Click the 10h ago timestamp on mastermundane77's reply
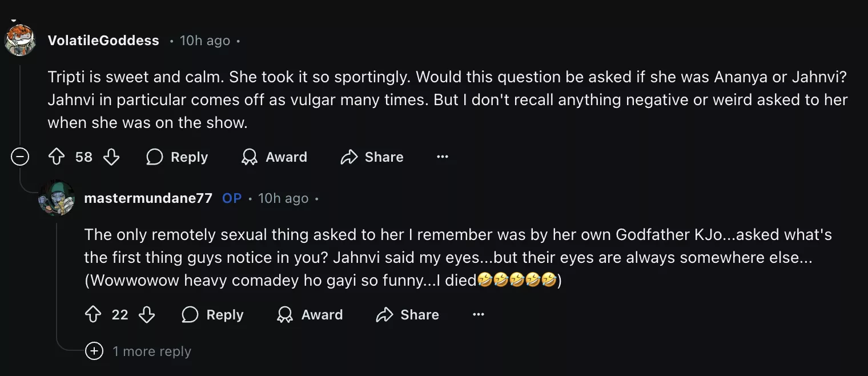Screen dimensions: 868x376 click(x=283, y=198)
